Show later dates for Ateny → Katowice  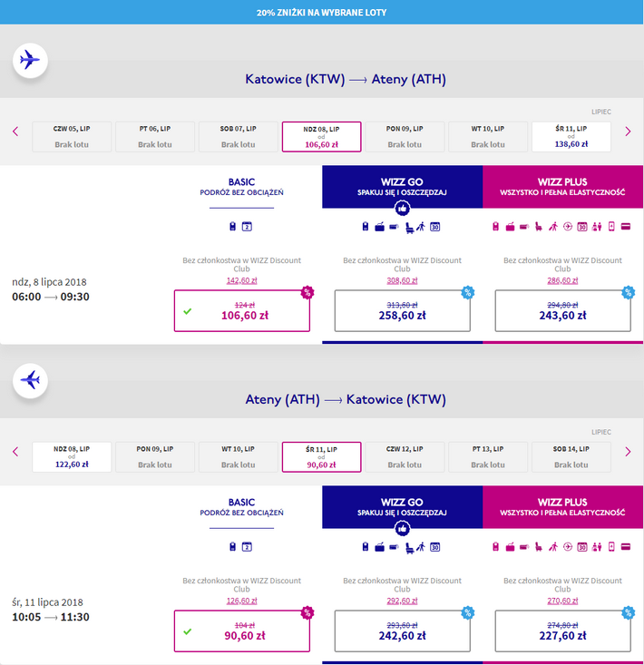628,452
